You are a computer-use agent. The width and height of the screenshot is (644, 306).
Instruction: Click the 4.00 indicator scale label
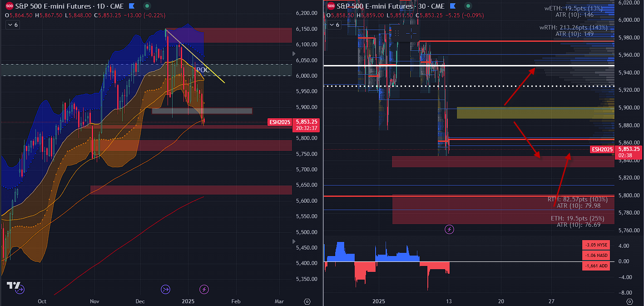click(x=623, y=246)
